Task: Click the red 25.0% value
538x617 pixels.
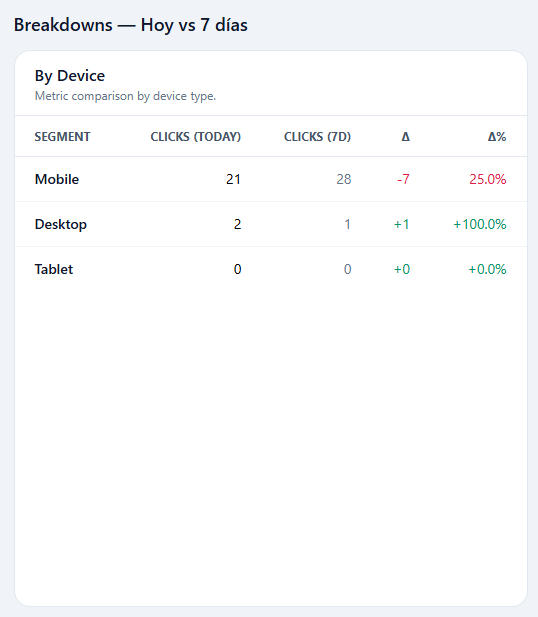Action: (488, 179)
